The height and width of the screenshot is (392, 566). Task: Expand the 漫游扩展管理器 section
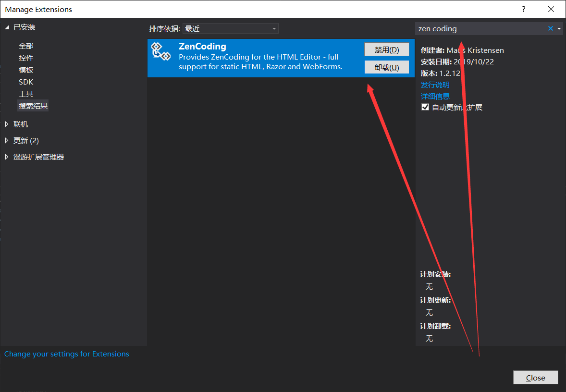(7, 157)
